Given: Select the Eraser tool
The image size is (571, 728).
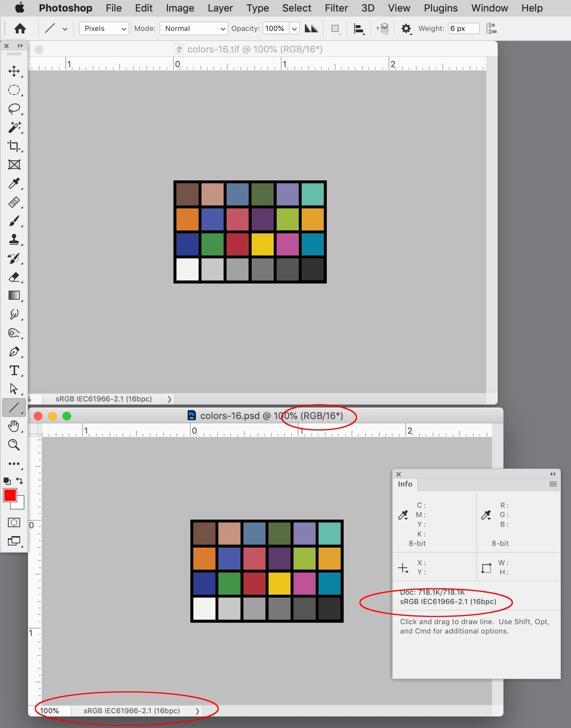Looking at the screenshot, I should [14, 277].
